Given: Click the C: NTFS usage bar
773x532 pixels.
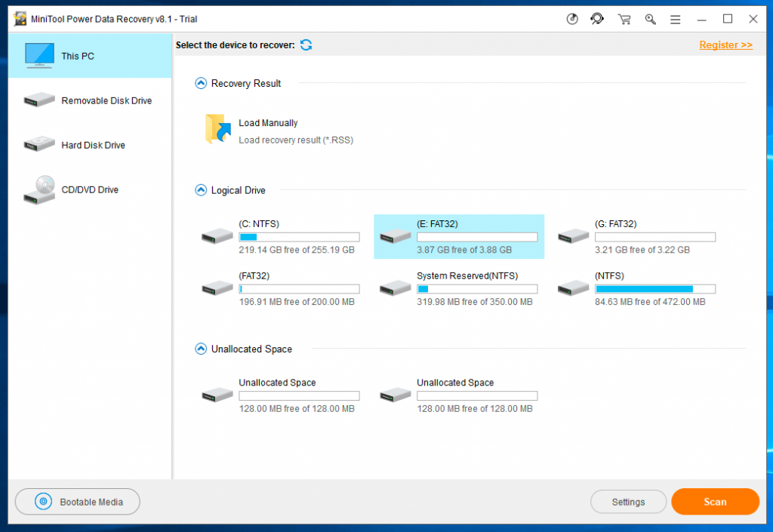Looking at the screenshot, I should 299,236.
